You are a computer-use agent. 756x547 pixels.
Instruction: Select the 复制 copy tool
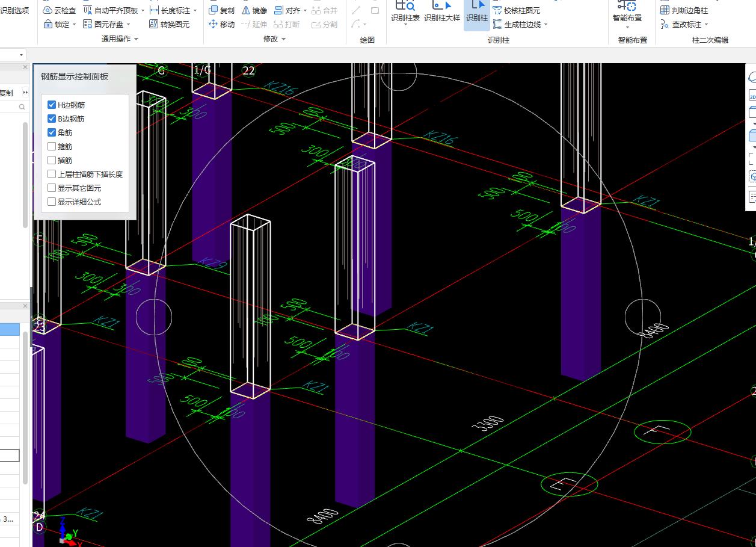221,10
